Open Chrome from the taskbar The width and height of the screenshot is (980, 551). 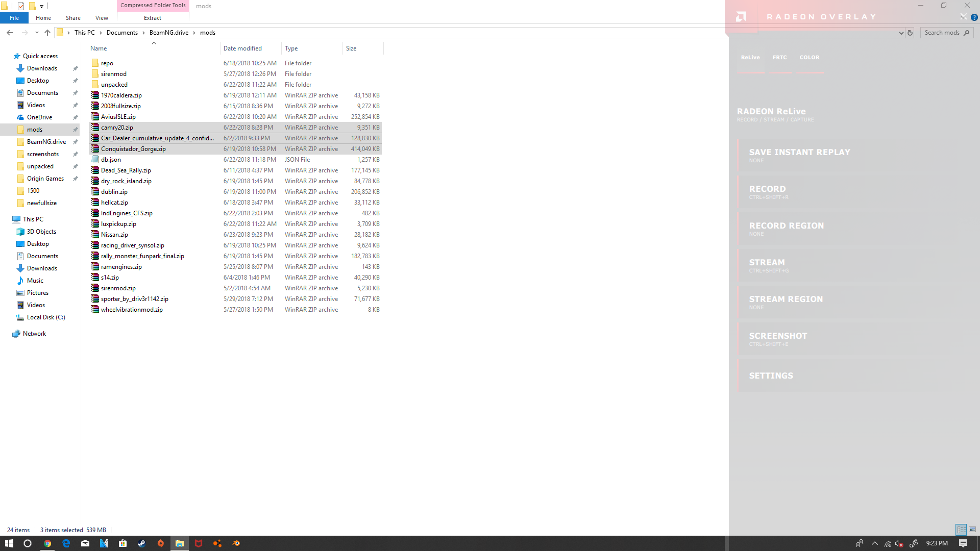point(47,543)
